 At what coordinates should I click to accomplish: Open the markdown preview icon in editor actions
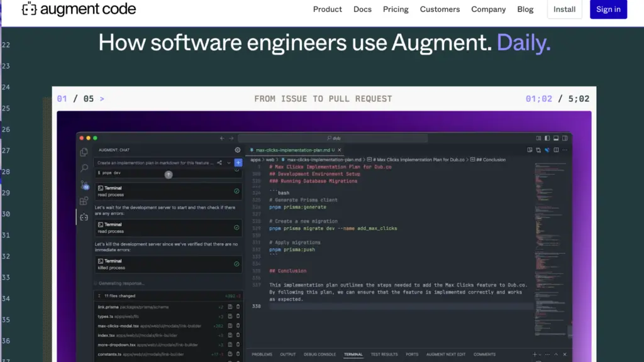tap(530, 150)
